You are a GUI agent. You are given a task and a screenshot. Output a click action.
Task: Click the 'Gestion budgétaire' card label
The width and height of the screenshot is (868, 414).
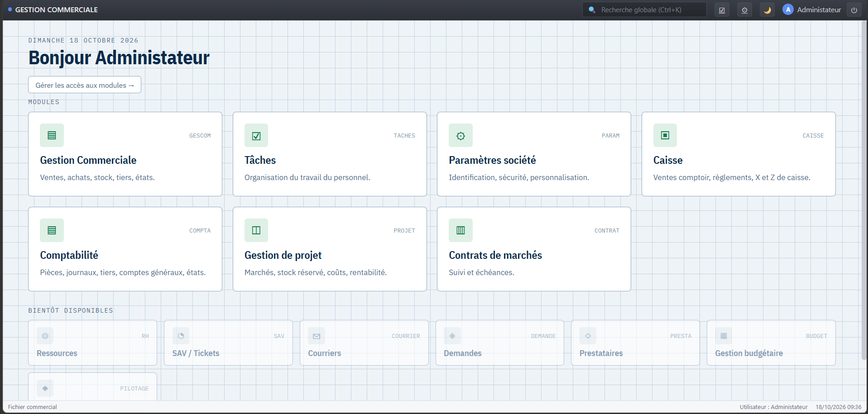(x=749, y=353)
